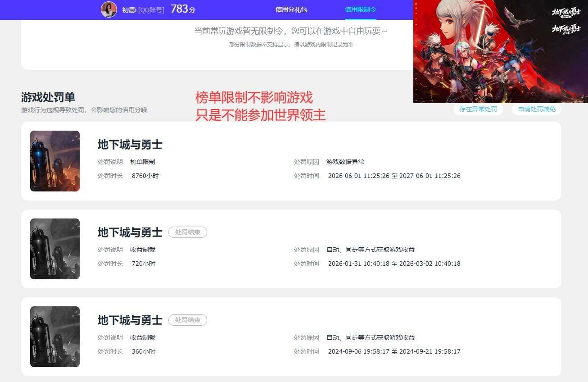Click 地下城与勇士 title in 360小时 card
This screenshot has height=382, width=588.
click(x=130, y=320)
